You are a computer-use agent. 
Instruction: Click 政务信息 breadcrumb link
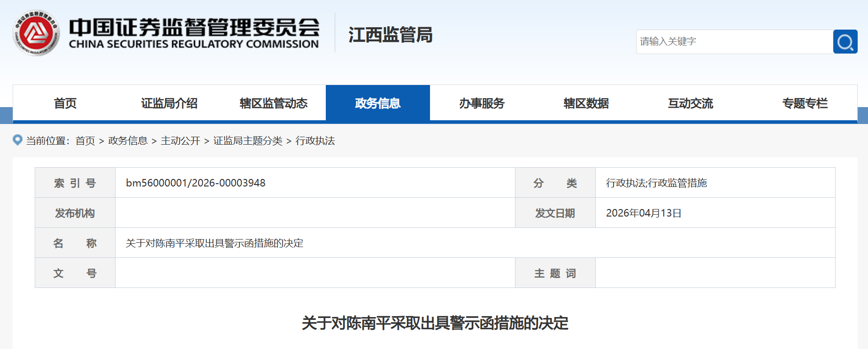128,141
